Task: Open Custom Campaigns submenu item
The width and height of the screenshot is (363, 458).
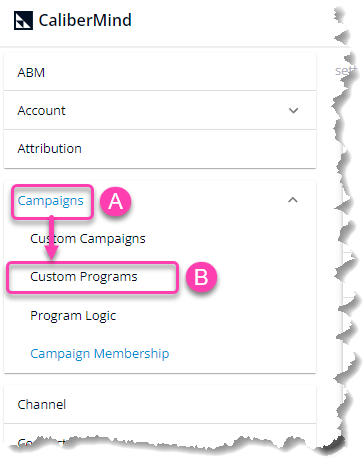Action: [88, 239]
